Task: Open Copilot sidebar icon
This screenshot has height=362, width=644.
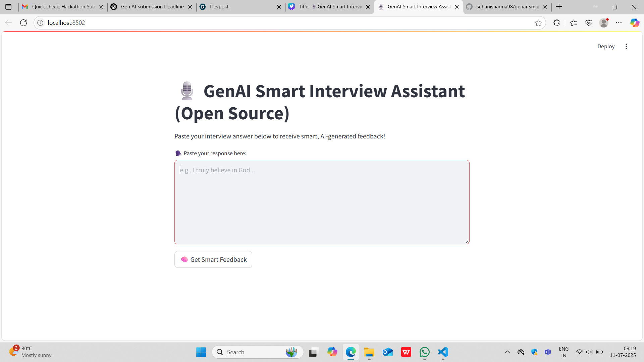Action: 635,23
